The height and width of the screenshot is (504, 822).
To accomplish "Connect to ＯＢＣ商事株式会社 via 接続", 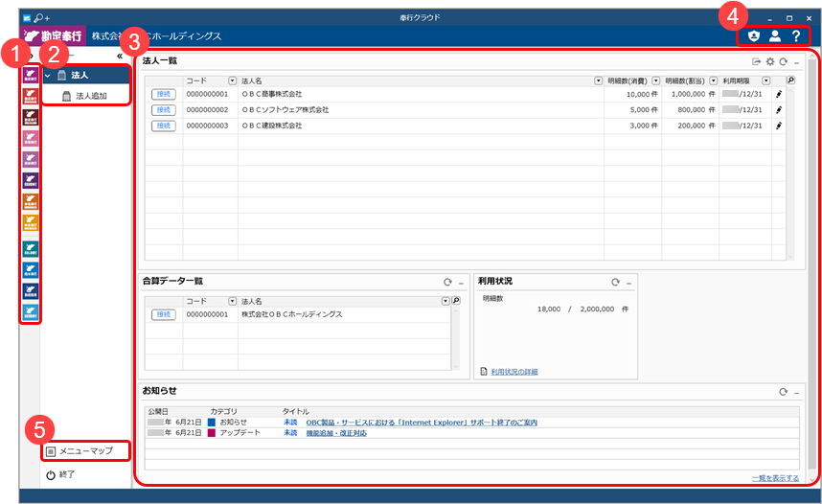I will point(164,95).
